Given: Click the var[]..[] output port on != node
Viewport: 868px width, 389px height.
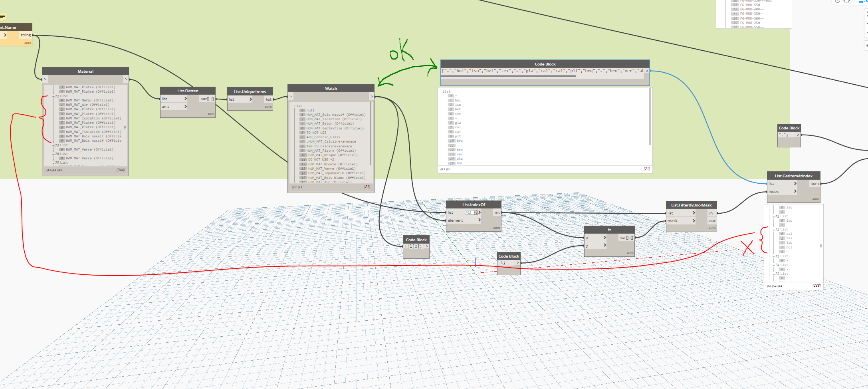Looking at the screenshot, I should (626, 238).
